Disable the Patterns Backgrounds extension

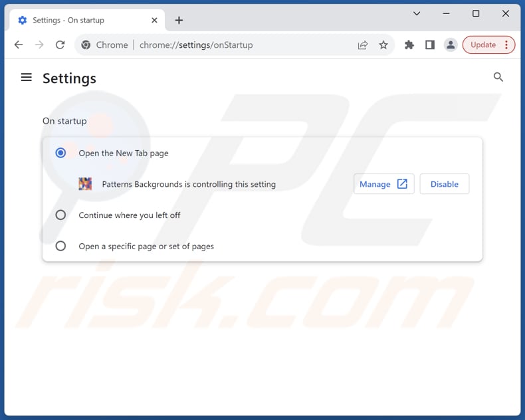(x=445, y=184)
